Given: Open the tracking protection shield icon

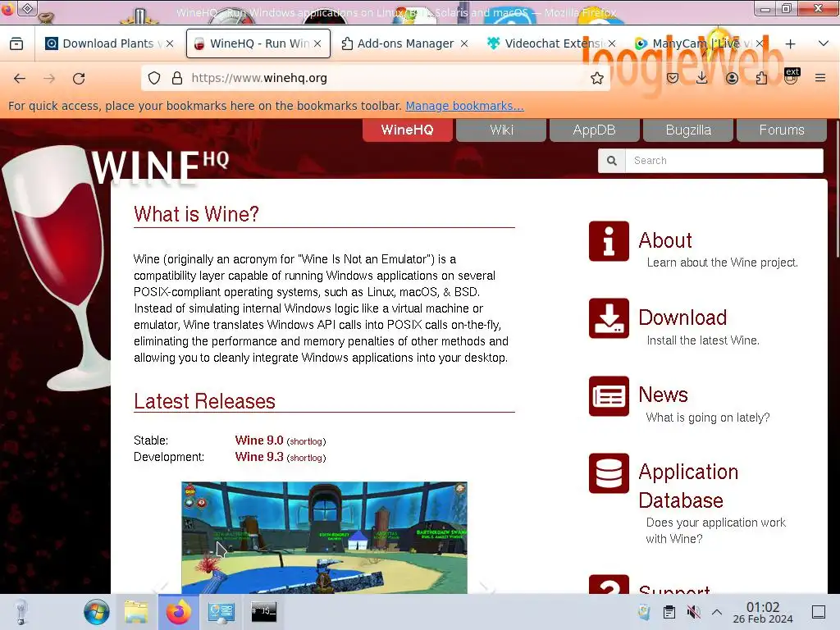Looking at the screenshot, I should pyautogui.click(x=154, y=78).
